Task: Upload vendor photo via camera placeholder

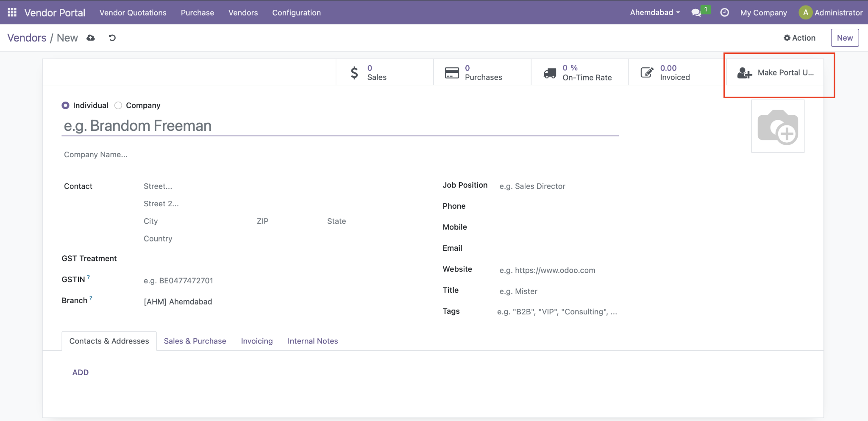Action: 778,126
